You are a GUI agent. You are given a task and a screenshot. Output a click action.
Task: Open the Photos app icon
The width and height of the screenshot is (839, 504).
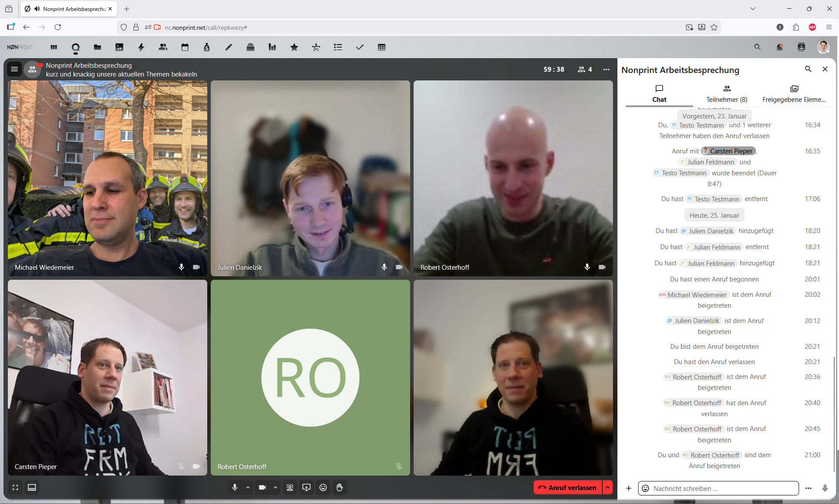(x=119, y=47)
